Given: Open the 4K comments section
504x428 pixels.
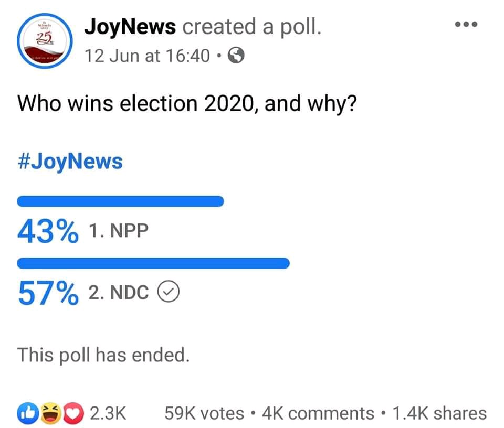Looking at the screenshot, I should 318,413.
